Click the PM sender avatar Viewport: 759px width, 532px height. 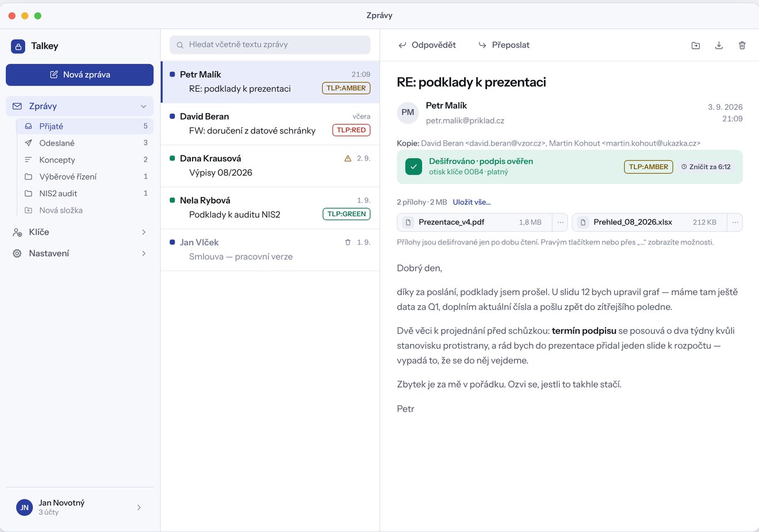[x=408, y=113]
